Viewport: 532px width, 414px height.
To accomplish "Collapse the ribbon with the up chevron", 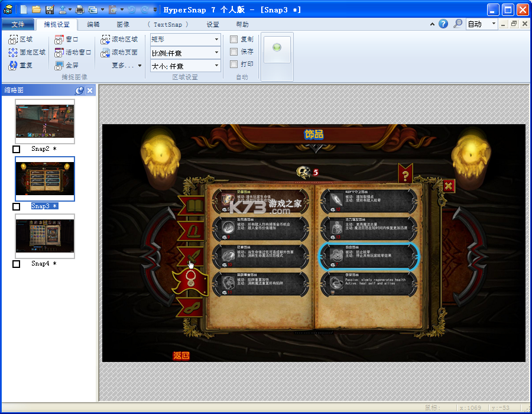I will click(x=432, y=24).
